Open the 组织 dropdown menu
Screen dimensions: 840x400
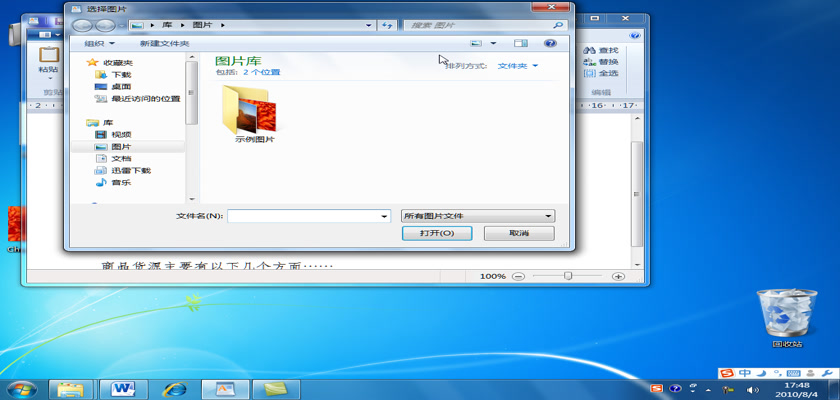pos(99,44)
